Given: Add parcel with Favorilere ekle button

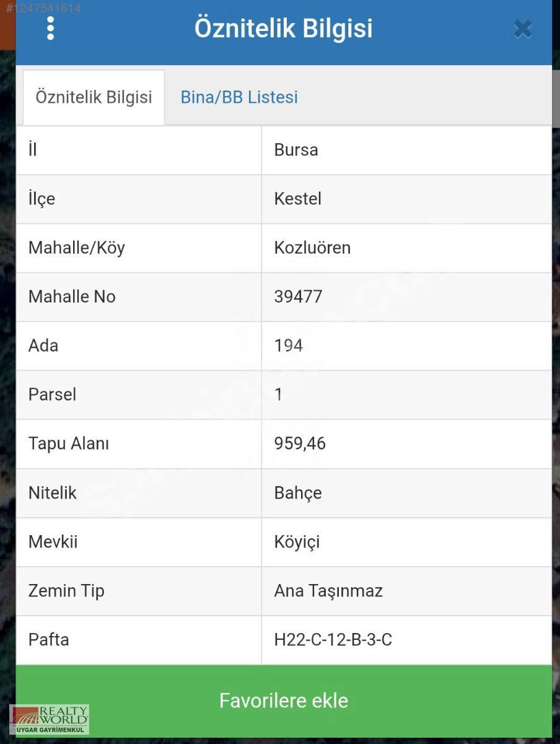Looking at the screenshot, I should [x=284, y=701].
